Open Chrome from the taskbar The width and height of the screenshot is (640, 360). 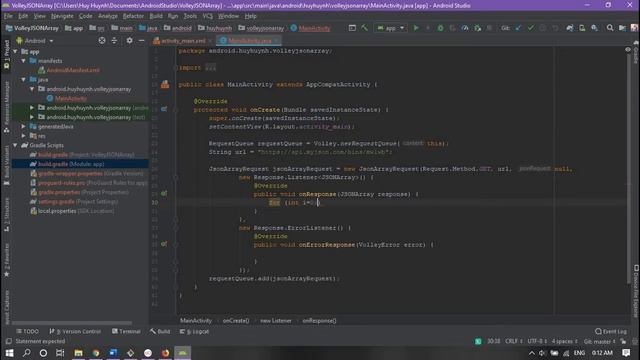point(96,353)
